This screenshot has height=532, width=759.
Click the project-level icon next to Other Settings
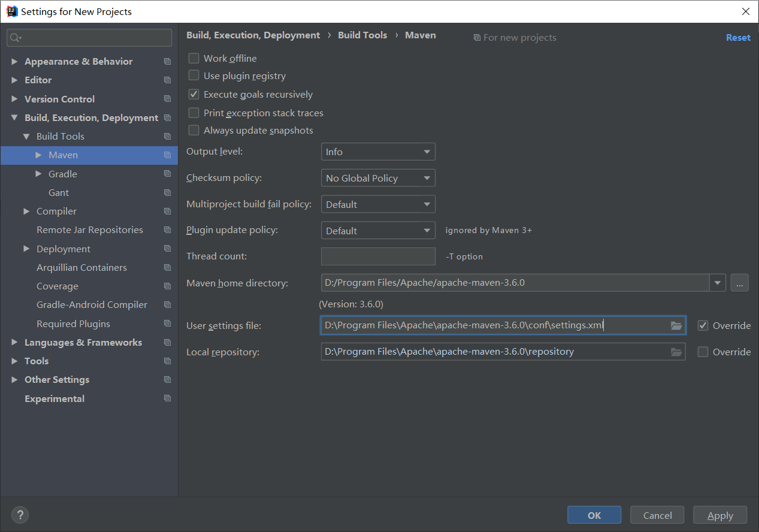pos(167,380)
